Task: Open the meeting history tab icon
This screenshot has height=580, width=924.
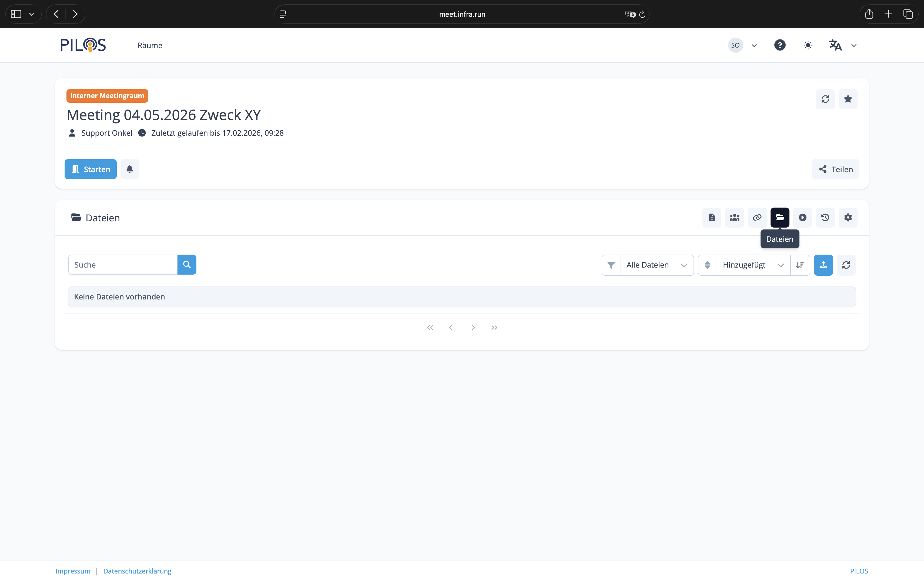Action: (825, 218)
